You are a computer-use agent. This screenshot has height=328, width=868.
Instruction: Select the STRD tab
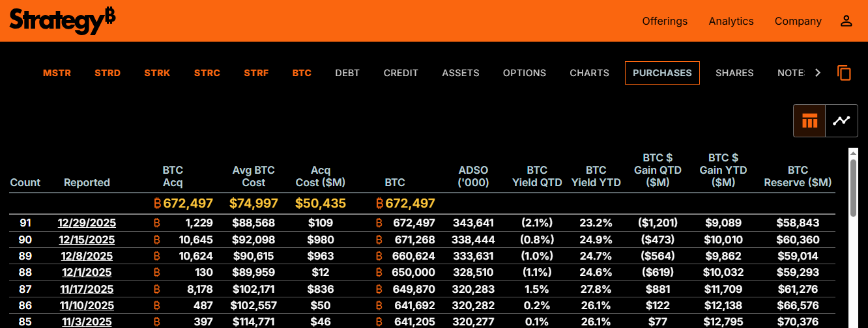click(108, 73)
